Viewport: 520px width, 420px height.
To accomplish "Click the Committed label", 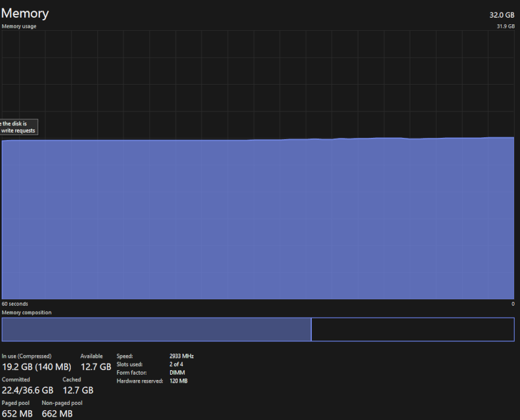I will (16, 379).
